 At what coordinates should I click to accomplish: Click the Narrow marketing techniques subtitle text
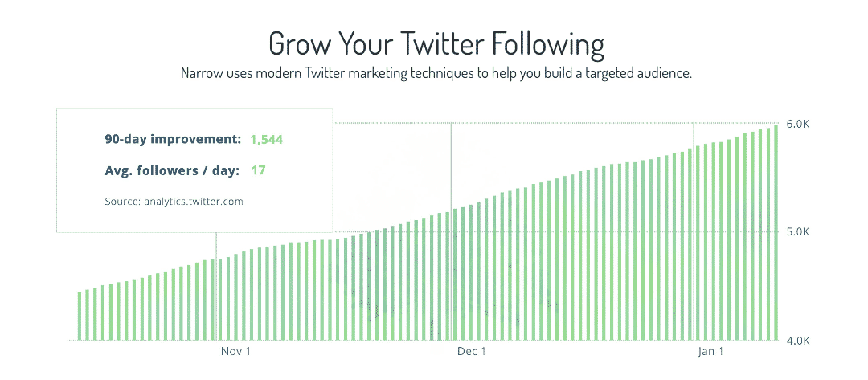point(436,72)
